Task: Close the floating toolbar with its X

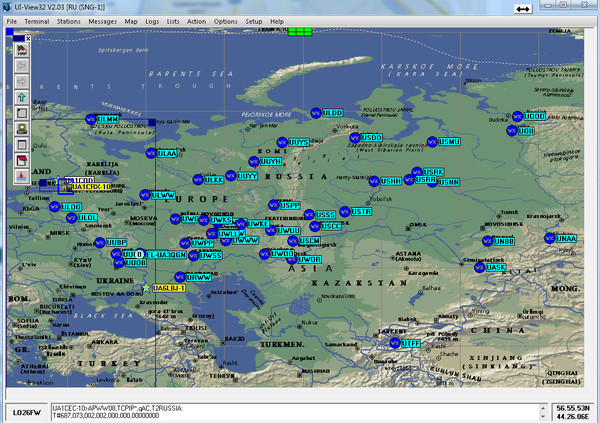Action: tap(28, 38)
